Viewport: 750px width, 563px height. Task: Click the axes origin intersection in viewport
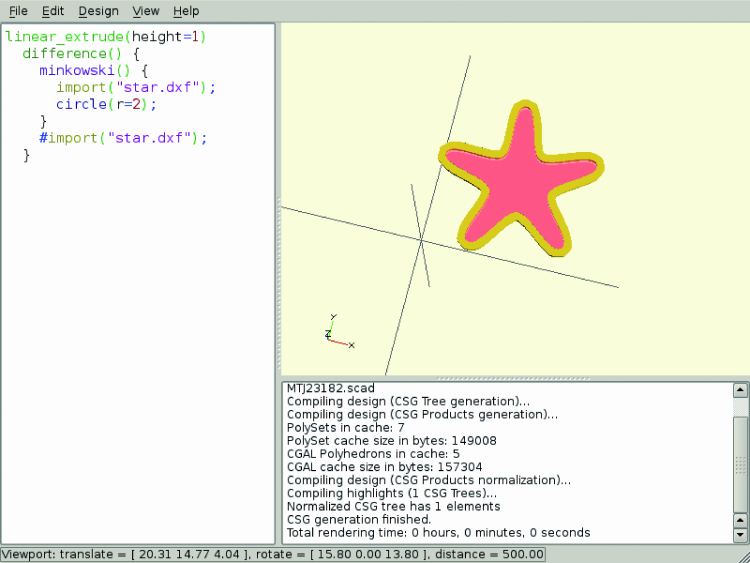click(421, 240)
